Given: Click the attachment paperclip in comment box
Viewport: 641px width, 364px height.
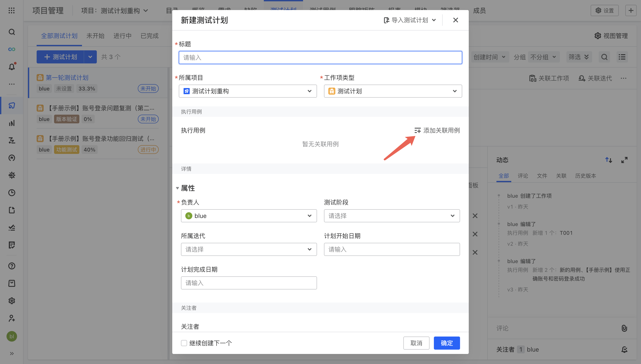Looking at the screenshot, I should click(624, 328).
